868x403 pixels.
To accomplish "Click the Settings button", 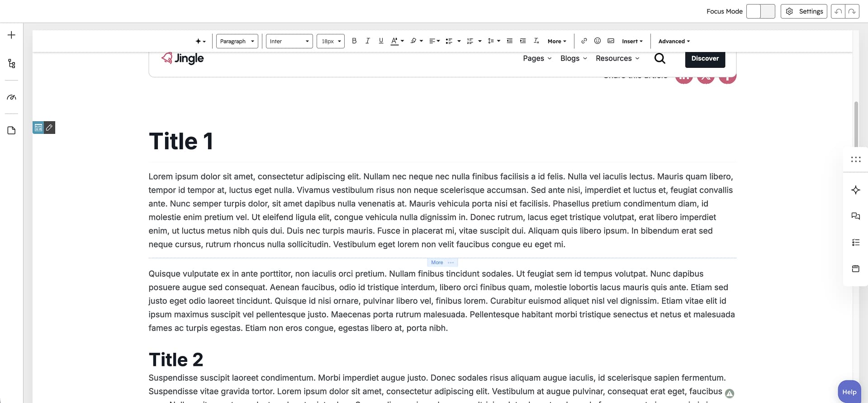I will coord(804,11).
